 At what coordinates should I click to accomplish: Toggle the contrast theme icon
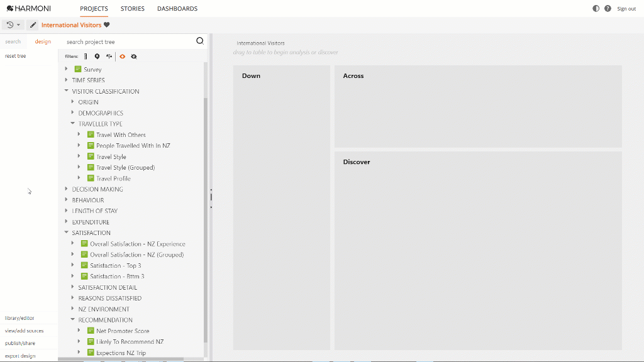coord(596,9)
